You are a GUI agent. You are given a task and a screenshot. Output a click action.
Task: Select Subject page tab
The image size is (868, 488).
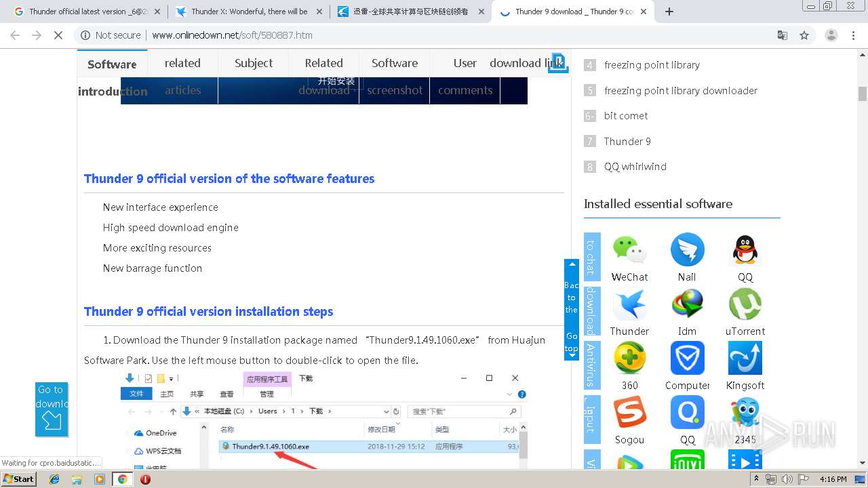click(x=254, y=63)
